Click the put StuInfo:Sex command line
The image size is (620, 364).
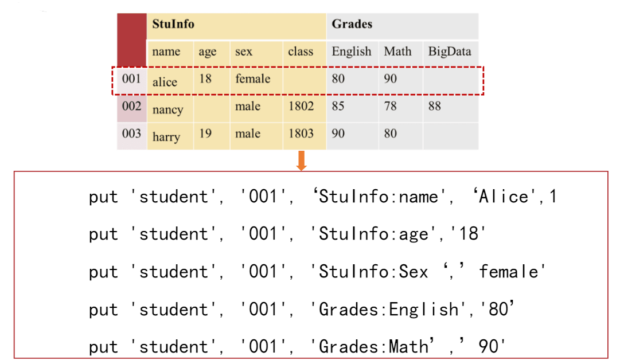click(317, 271)
